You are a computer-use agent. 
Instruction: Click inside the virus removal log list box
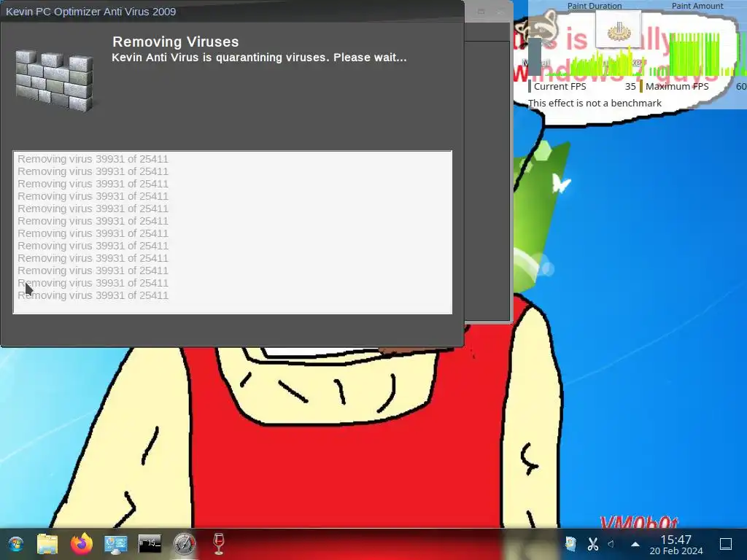point(233,232)
